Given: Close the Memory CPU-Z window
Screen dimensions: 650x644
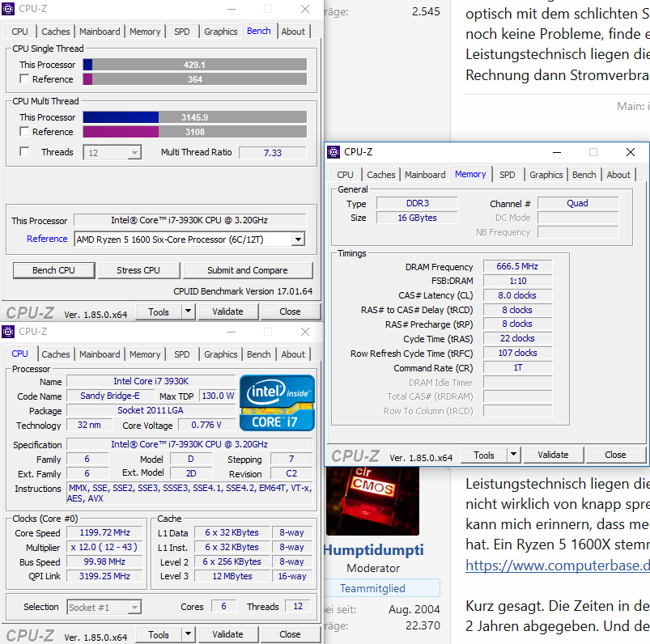Looking at the screenshot, I should pos(631,152).
